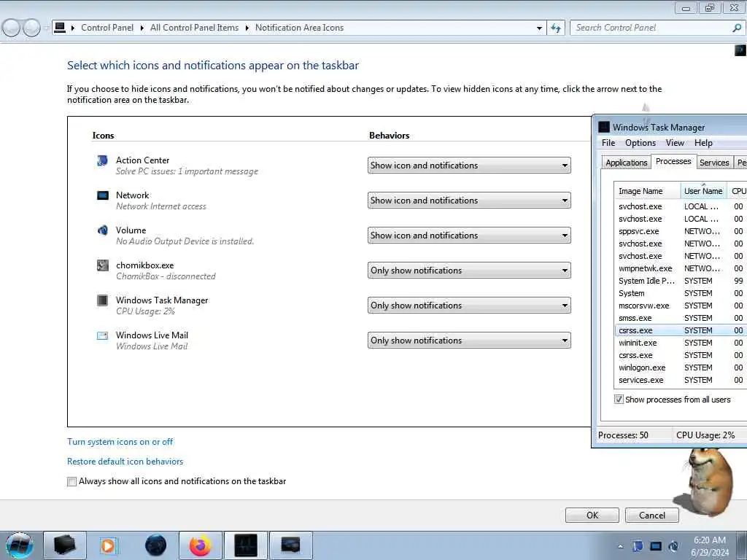Open Task Manager View menu
Viewport: 747px width, 560px height.
675,143
